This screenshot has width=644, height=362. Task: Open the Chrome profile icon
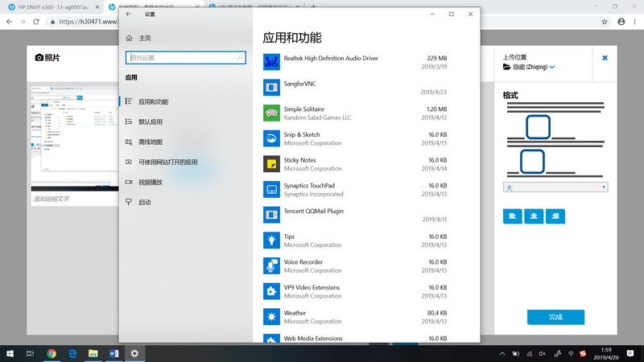(x=621, y=22)
